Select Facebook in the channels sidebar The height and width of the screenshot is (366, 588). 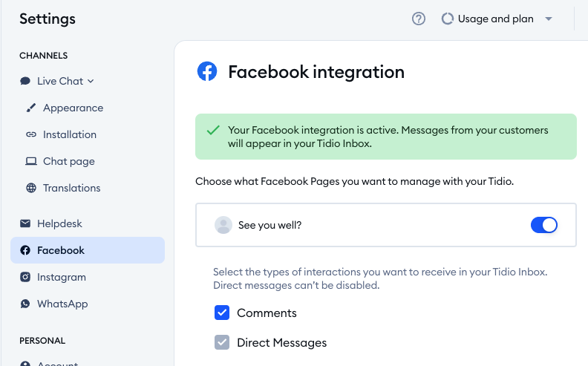point(88,250)
